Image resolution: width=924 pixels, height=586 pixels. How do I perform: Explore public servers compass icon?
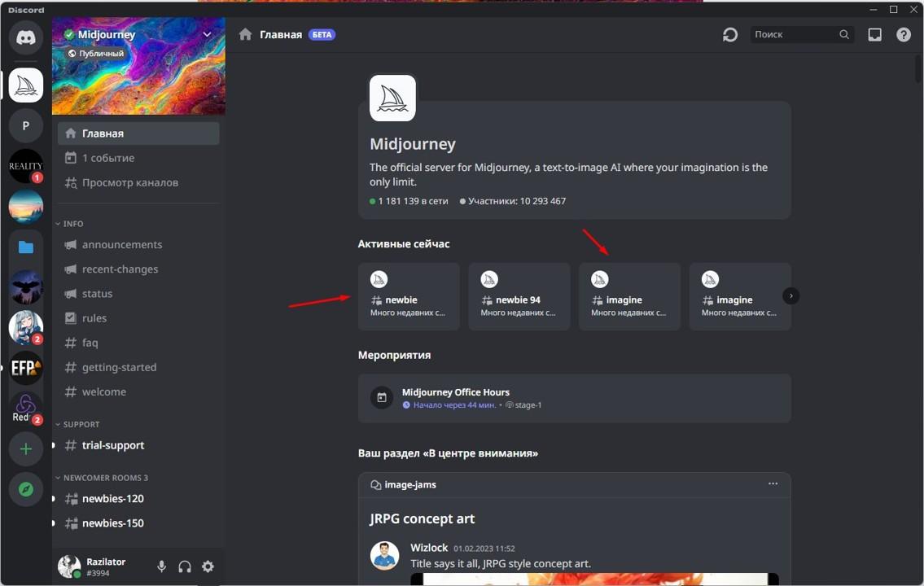pyautogui.click(x=26, y=489)
